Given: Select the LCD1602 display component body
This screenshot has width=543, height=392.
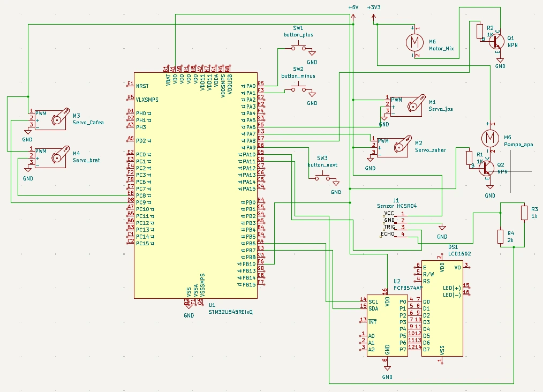Looking at the screenshot, I should [442, 308].
